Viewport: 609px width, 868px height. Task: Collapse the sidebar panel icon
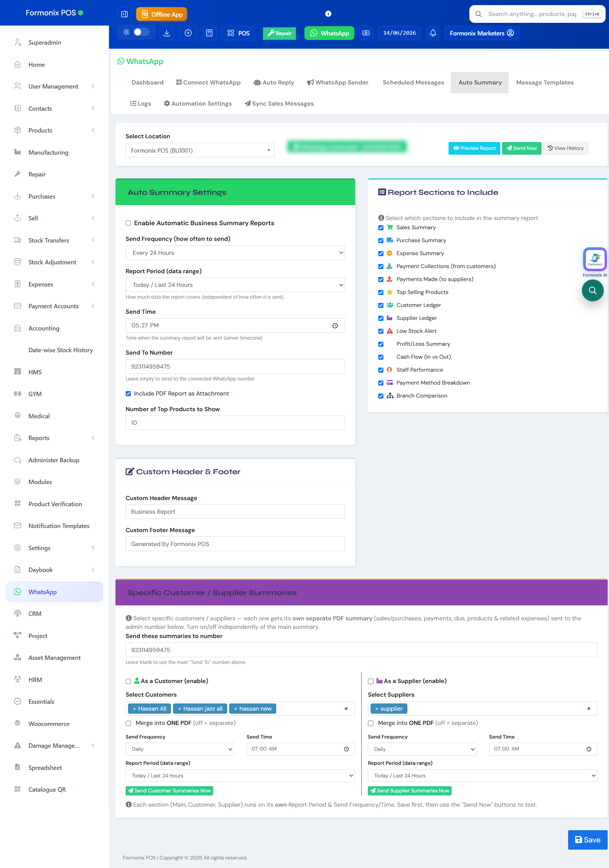124,14
